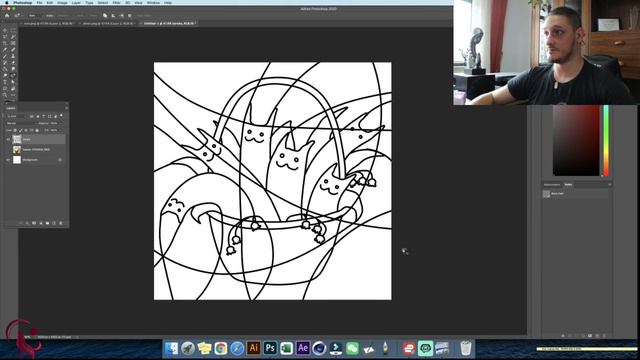Screen dimensions: 640x360
Task: Create a new layer in Layers panel
Action: click(54, 223)
